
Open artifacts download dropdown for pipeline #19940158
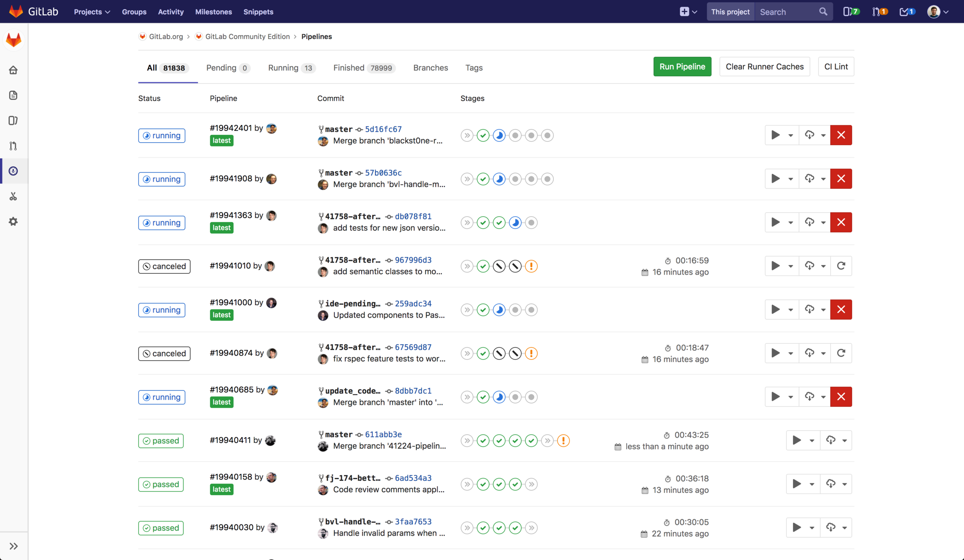[x=836, y=484]
